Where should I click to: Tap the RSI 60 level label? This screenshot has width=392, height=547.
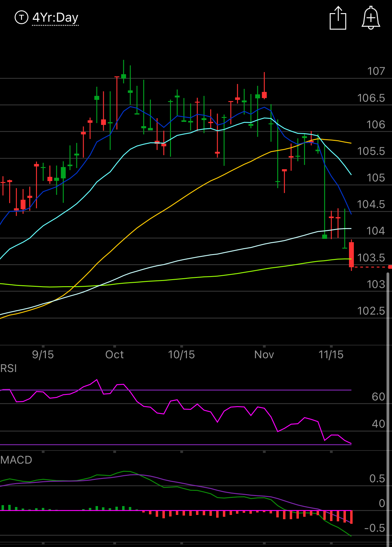pos(379,397)
